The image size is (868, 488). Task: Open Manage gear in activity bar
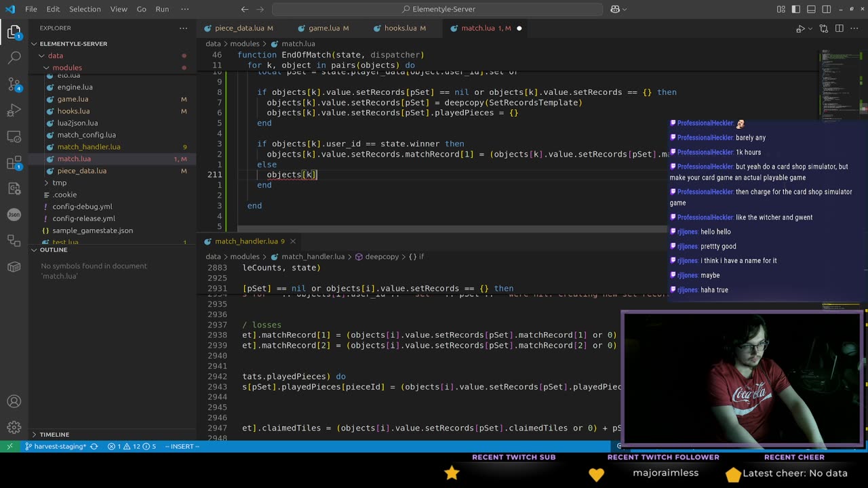(x=14, y=428)
